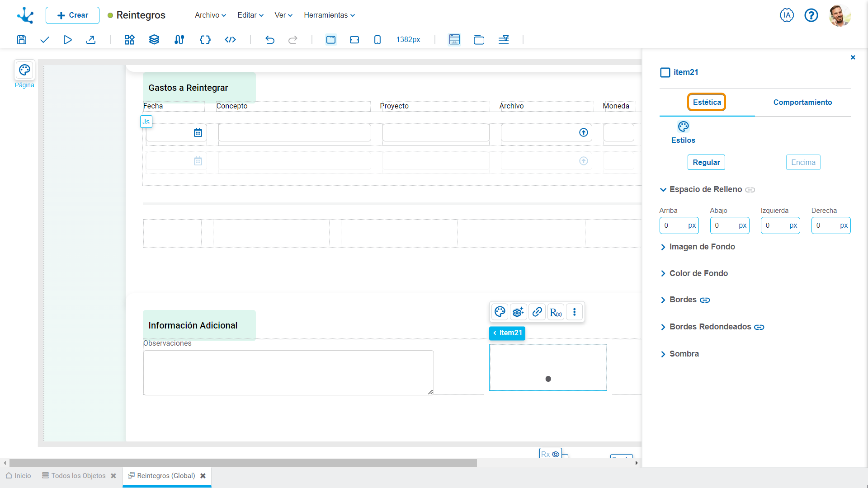Open the layers stack icon
This screenshot has width=868, height=488.
click(x=154, y=40)
